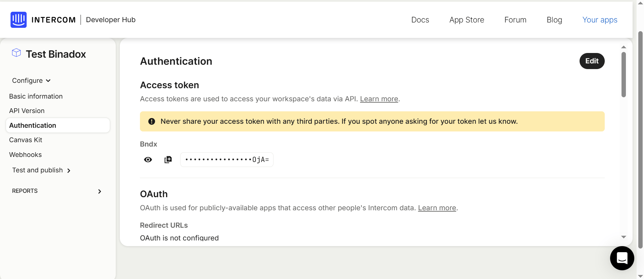The height and width of the screenshot is (279, 644).
Task: Click the Access token heading
Action: [169, 85]
